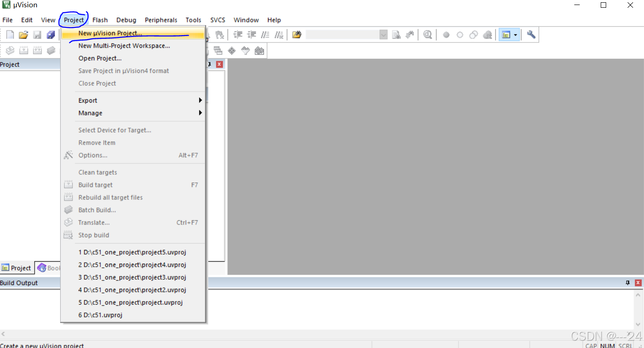
Task: Open the SVCS menu
Action: tap(218, 20)
